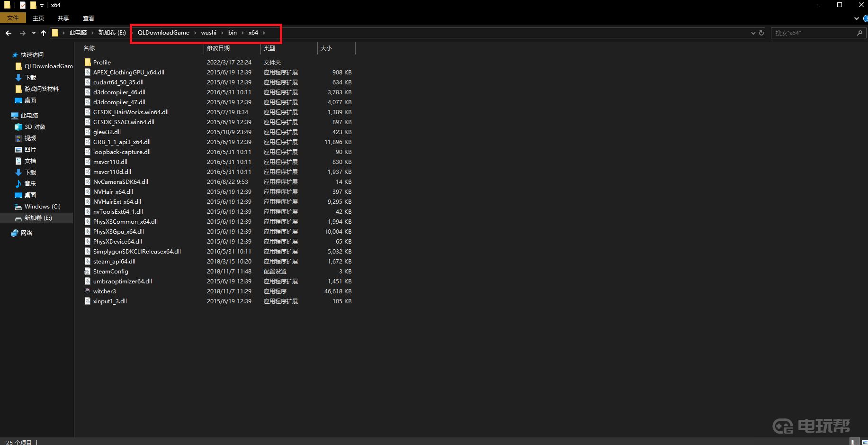Screen dimensions: 868x445
Task: Select witcher3 application icon
Action: [x=88, y=291]
